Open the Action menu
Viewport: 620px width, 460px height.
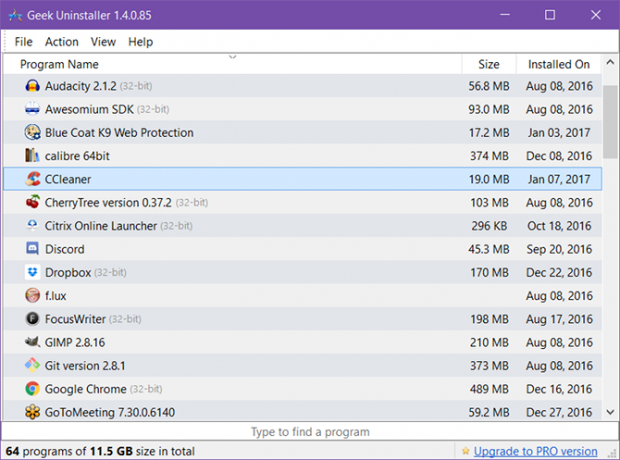pos(62,42)
